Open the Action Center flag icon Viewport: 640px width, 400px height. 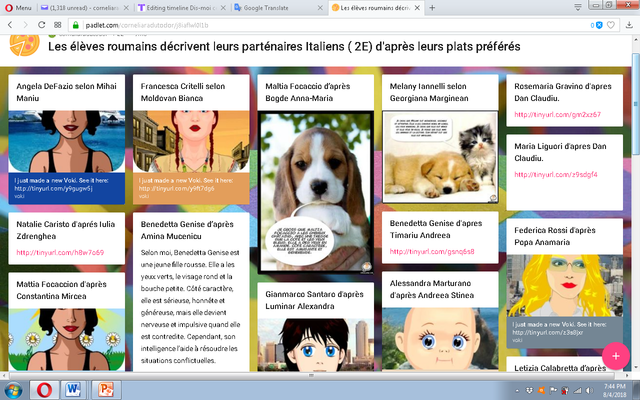click(x=553, y=391)
